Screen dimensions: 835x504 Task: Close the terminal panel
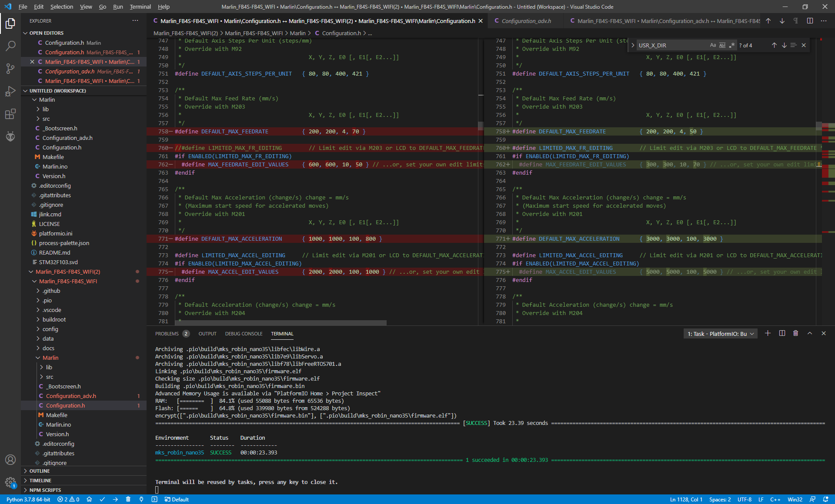click(x=824, y=333)
